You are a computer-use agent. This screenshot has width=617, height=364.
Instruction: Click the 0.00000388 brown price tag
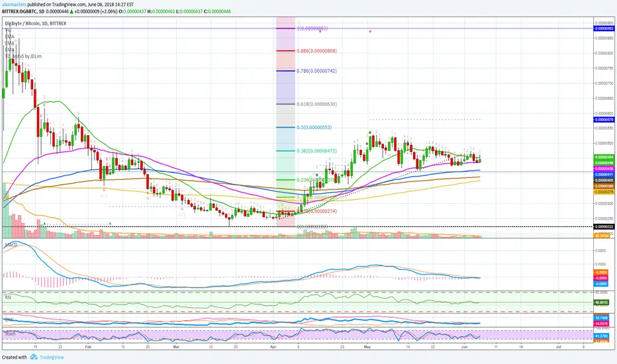(x=604, y=186)
